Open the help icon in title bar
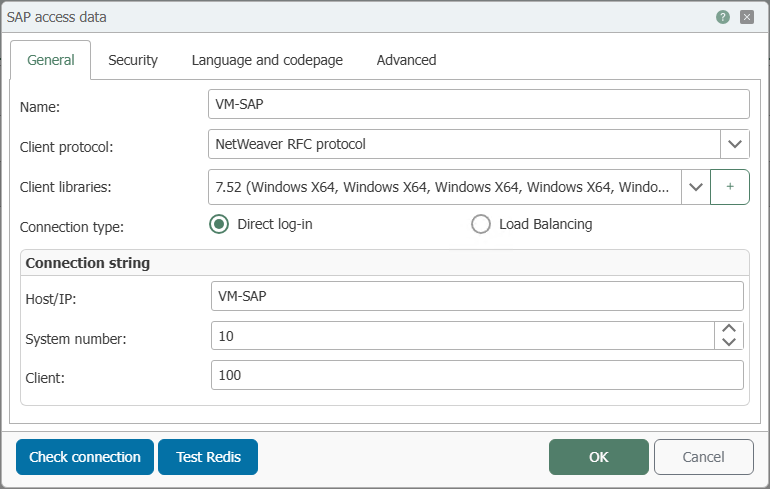 click(722, 17)
